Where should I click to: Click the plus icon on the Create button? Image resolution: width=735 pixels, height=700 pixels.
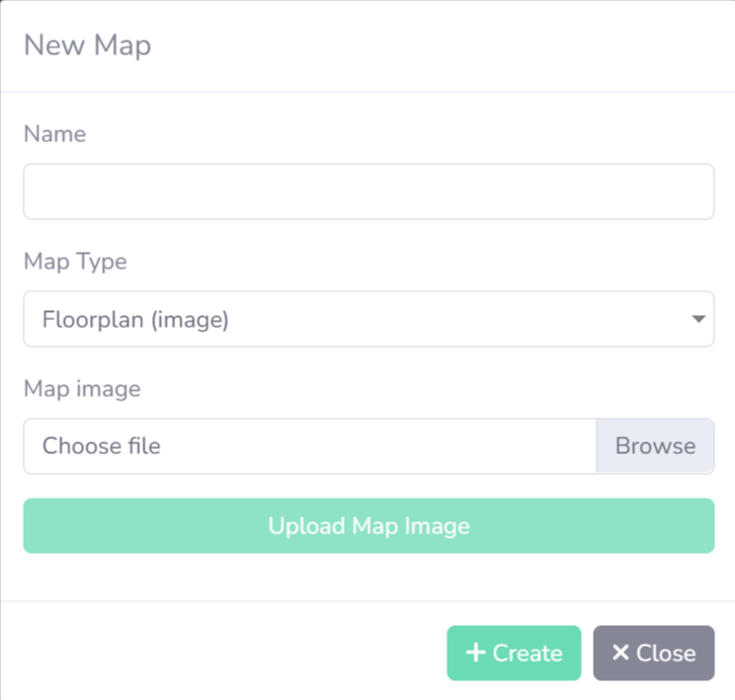point(476,653)
